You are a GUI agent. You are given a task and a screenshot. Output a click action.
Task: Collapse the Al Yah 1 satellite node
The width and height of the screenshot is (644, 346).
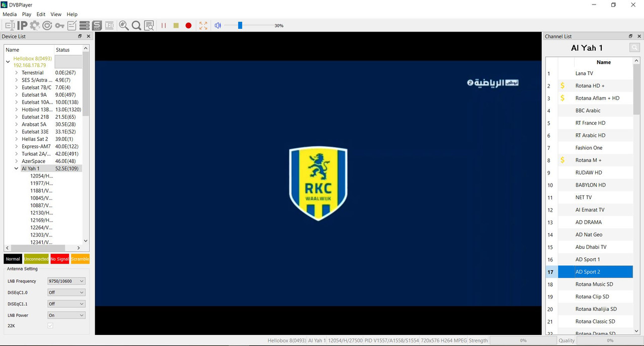(17, 168)
